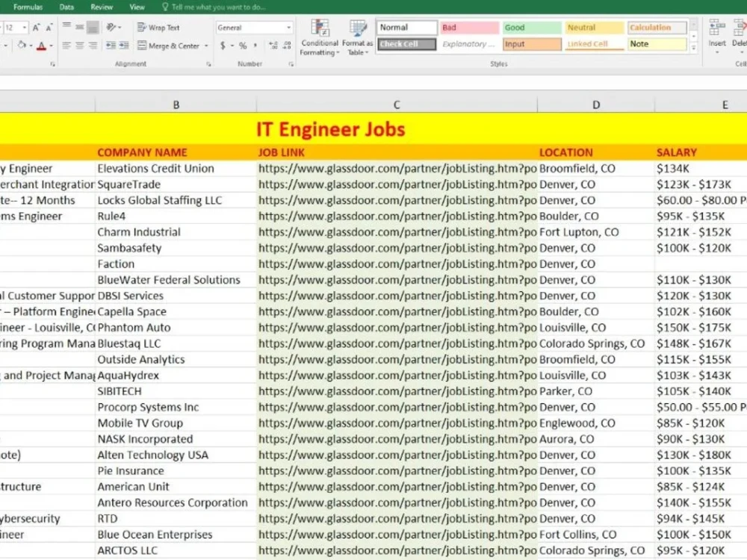This screenshot has width=747, height=560.
Task: Decrease font size with the smaller A icon
Action: pyautogui.click(x=49, y=28)
